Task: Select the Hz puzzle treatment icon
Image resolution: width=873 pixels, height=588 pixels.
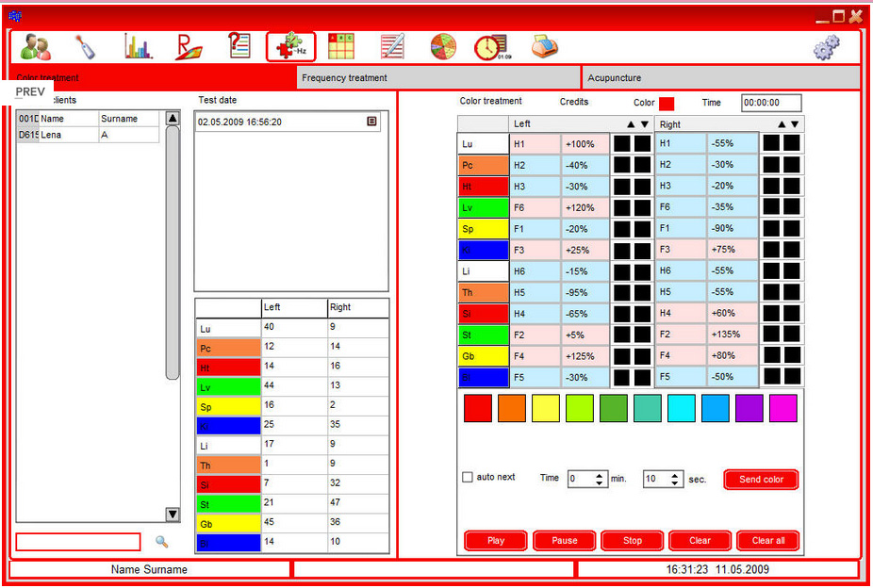Action: [290, 46]
